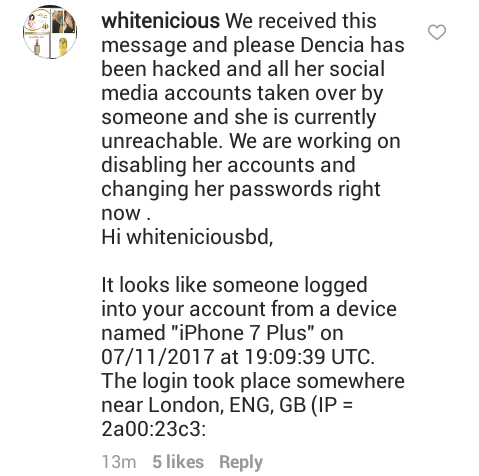Click the word "hacked" in the comment
Screen dimensions: 479x476
186,69
